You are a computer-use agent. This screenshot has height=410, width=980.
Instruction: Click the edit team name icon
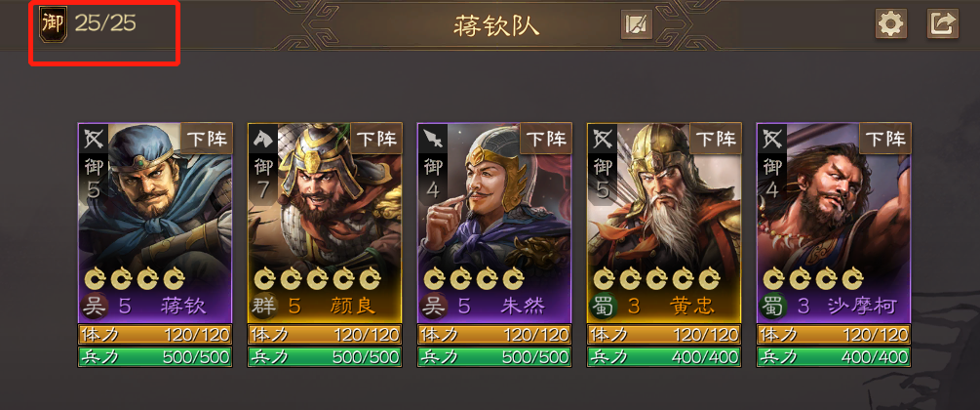(637, 25)
